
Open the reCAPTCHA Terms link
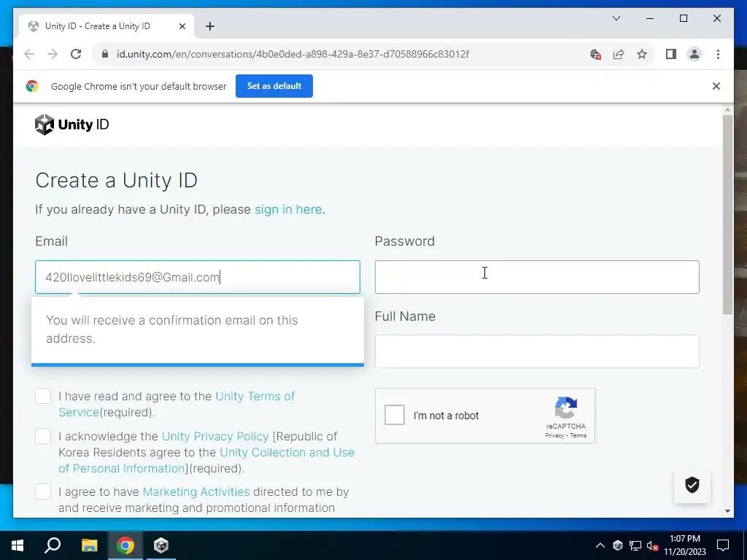578,436
